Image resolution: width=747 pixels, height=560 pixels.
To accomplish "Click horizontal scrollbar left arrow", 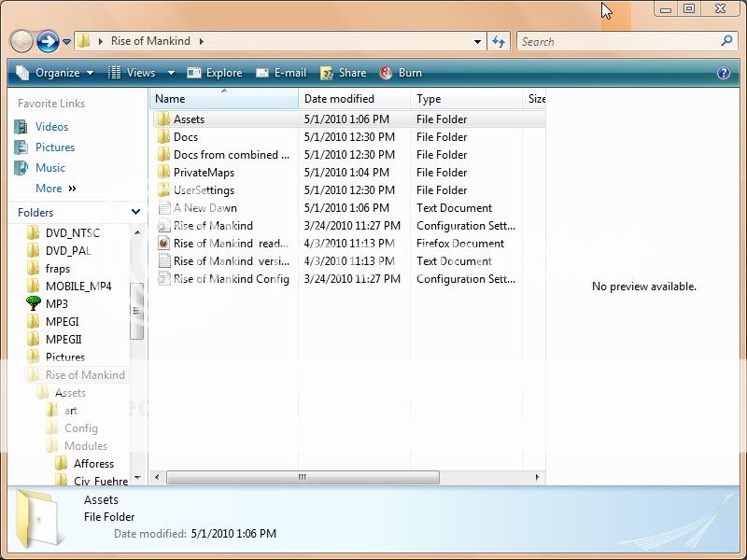I will [x=157, y=477].
